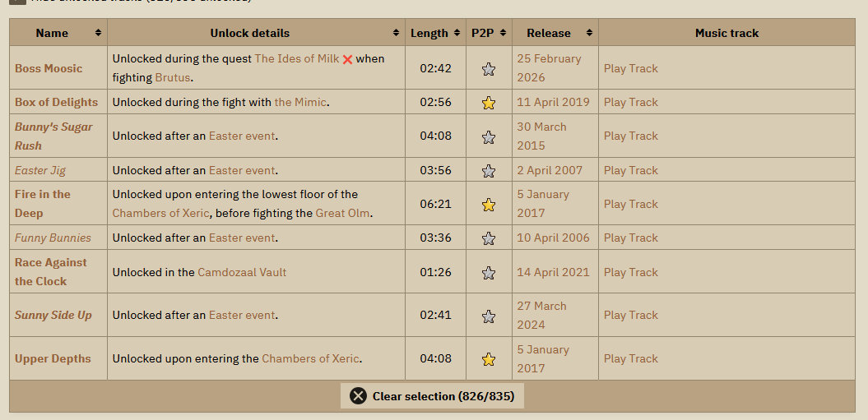Image resolution: width=868 pixels, height=420 pixels.
Task: Follow the Brutus link
Action: pyautogui.click(x=173, y=77)
